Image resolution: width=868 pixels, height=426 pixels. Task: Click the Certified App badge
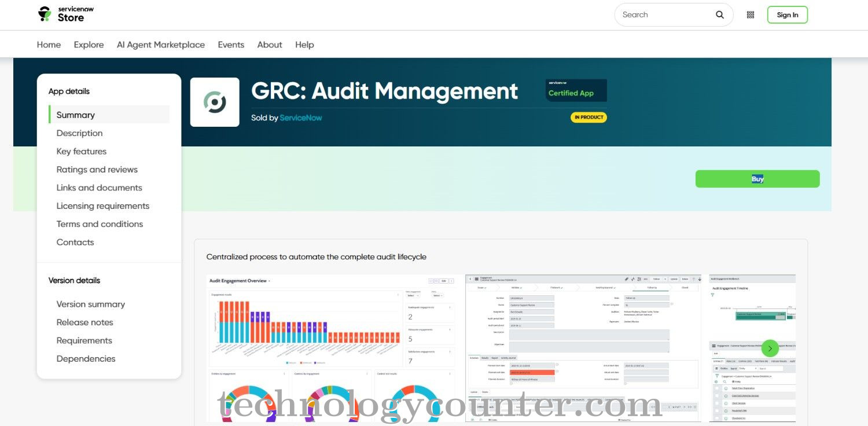[575, 91]
